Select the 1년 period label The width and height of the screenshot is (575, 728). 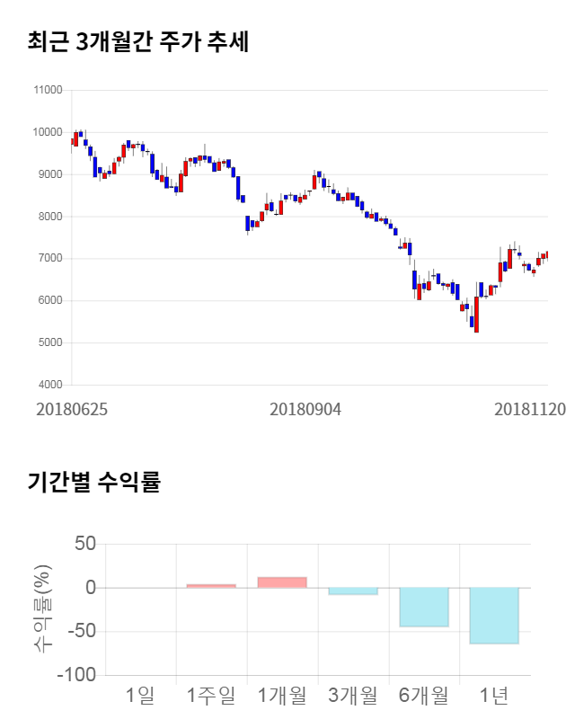(494, 695)
